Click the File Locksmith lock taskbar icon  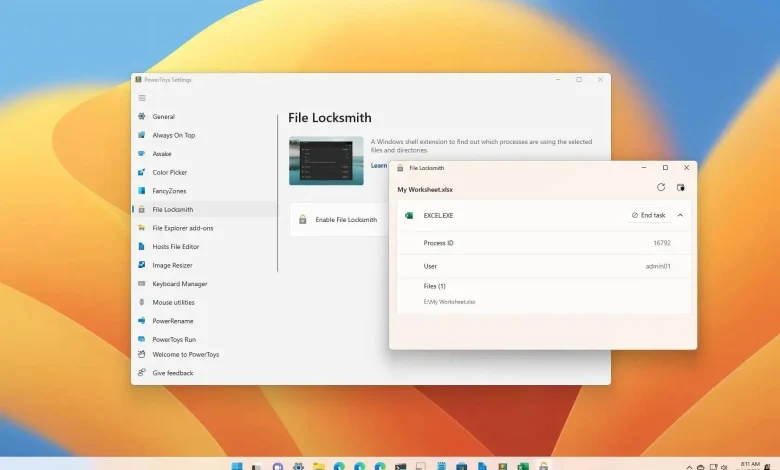pyautogui.click(x=543, y=466)
